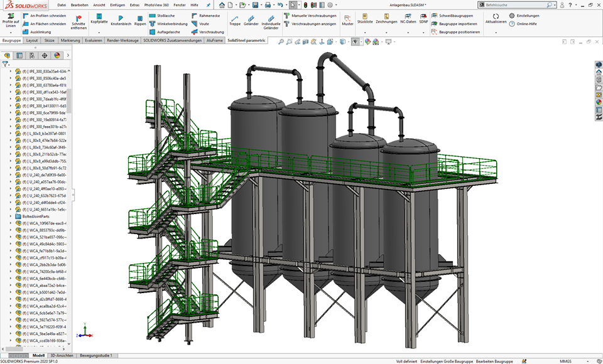This screenshot has width=603, height=364.
Task: Open the Stückliste bill of materials
Action: [x=364, y=18]
